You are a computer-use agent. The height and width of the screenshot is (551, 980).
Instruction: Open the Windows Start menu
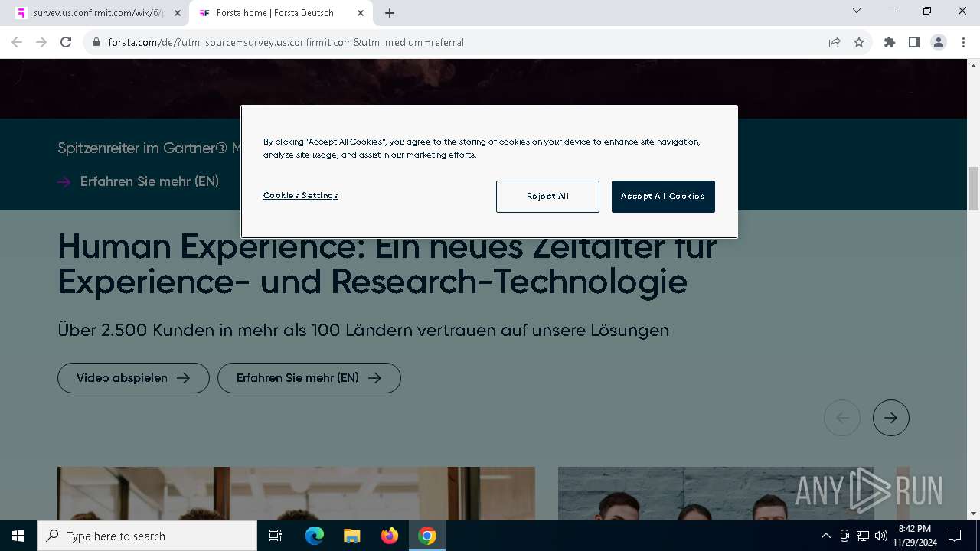point(18,536)
